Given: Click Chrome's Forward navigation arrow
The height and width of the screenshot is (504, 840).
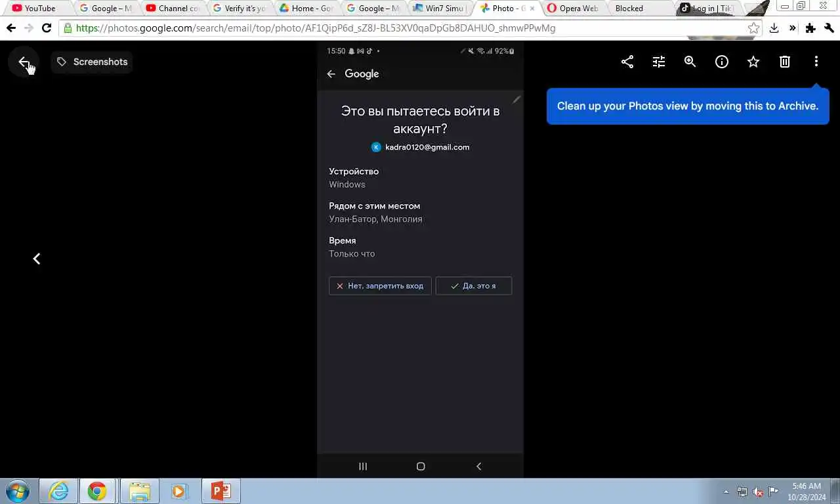Looking at the screenshot, I should point(28,28).
